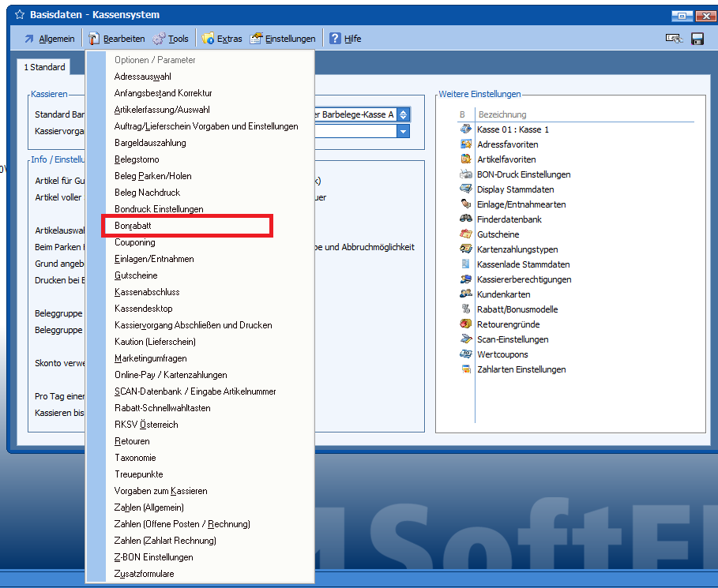The image size is (718, 588).
Task: Click the Standard Barbelege spinner arrows
Action: [x=403, y=114]
